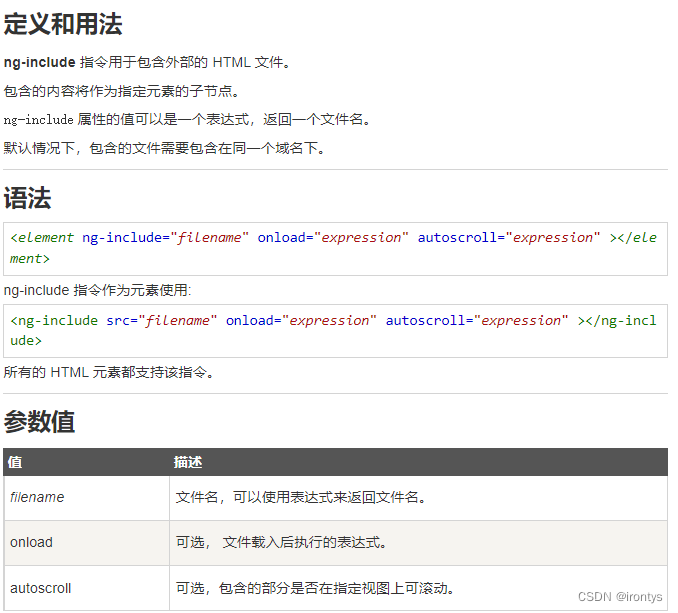Click the description 可选，文件载入后执行的表达式。
The height and width of the screenshot is (613, 678).
281,543
